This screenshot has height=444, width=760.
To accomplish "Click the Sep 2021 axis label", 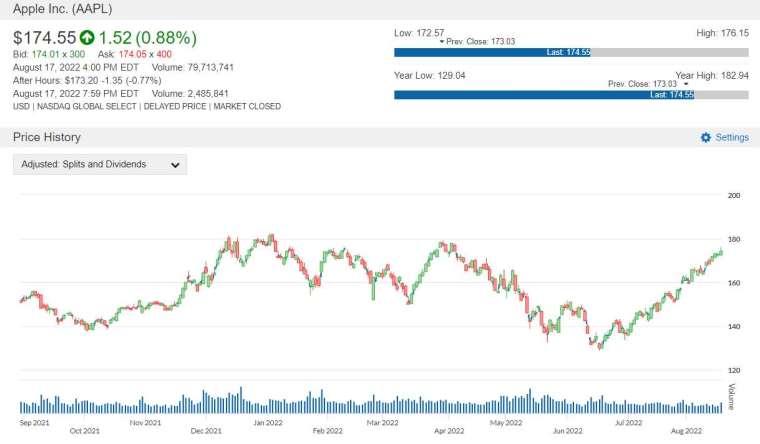I will (34, 423).
